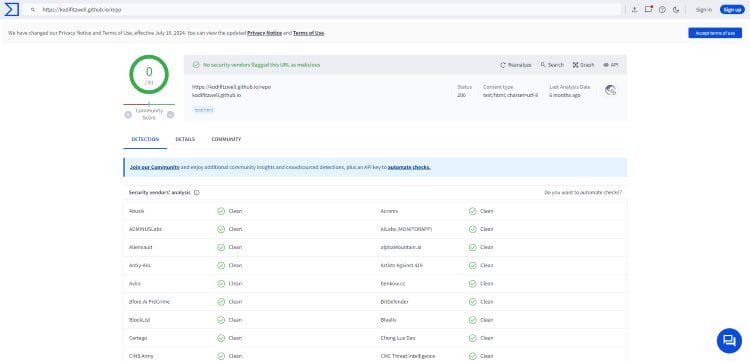This screenshot has width=750, height=361.
Task: Click the Community Score red-green bar
Action: [149, 104]
